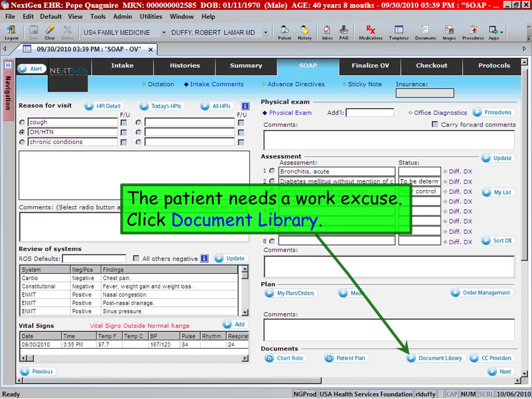Switch to the Intake tab
The height and width of the screenshot is (399, 532).
click(x=122, y=66)
